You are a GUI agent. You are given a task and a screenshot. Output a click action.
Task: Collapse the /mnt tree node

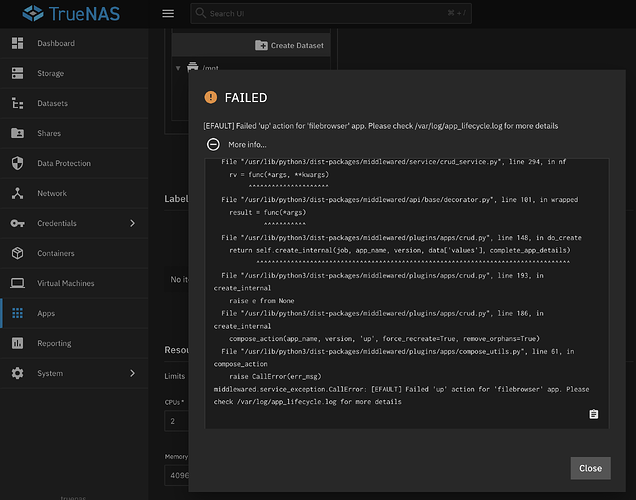[180, 68]
